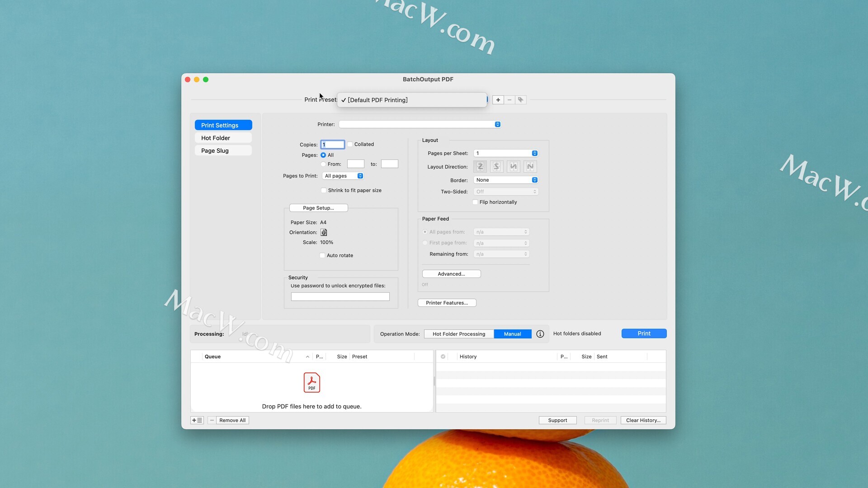Click the Advanced... button
This screenshot has height=488, width=868.
[451, 274]
